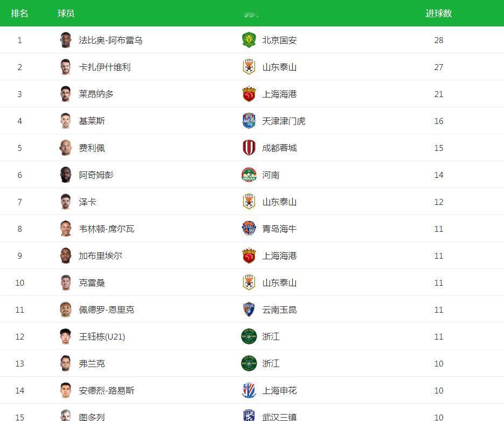
Task: Select the 球员 column header
Action: (66, 13)
